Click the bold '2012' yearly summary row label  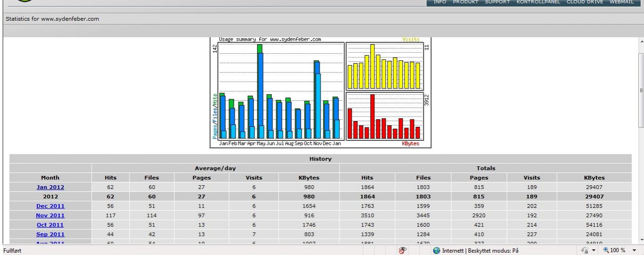(x=50, y=197)
